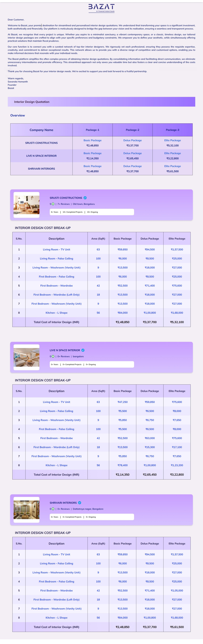Click "Total Cost of Interior Design (INR)" in SRUSTI table
Screen dimensions: 203x644
point(57,322)
